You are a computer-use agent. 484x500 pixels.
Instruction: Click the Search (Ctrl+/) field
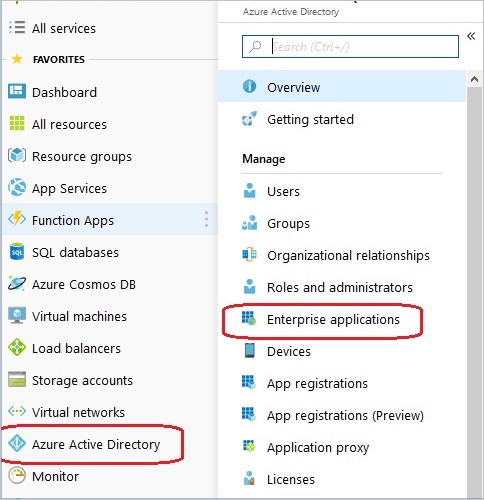[350, 46]
